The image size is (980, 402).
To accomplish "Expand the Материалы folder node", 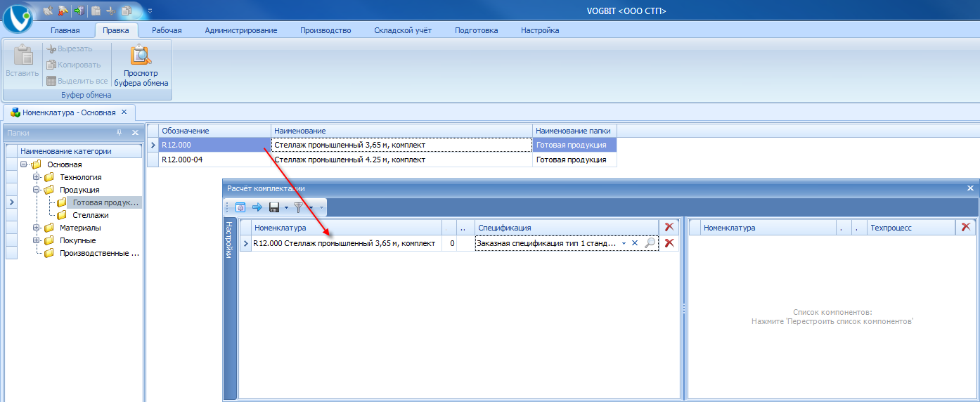I will [36, 228].
